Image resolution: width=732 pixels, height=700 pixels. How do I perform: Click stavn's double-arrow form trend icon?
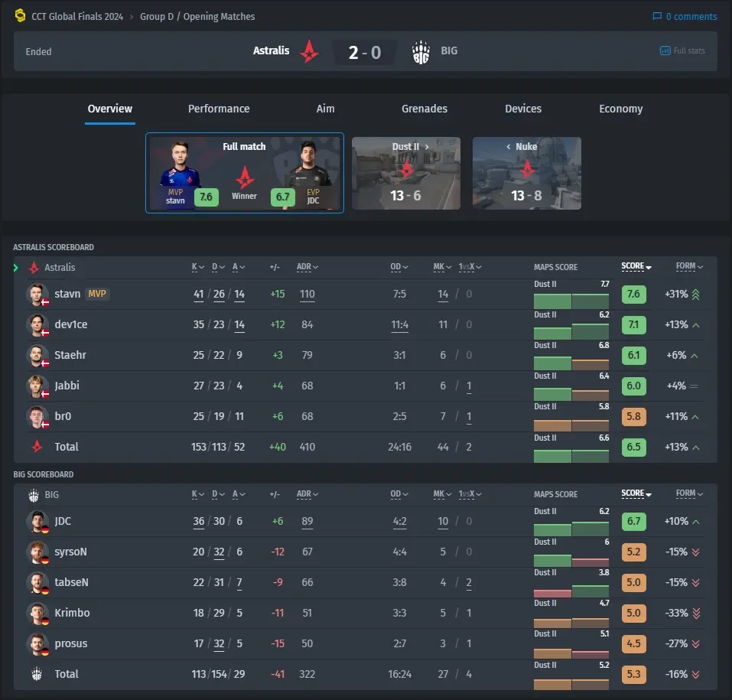click(x=695, y=295)
